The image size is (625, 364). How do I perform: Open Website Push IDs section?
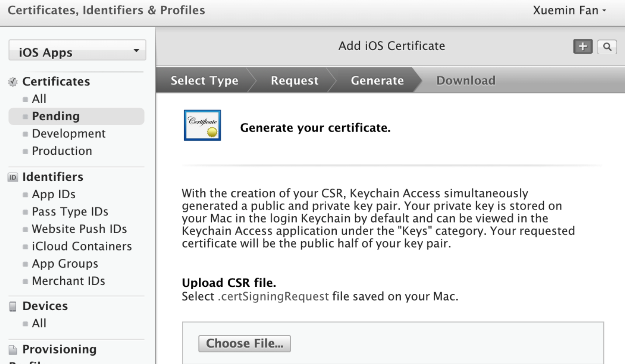(79, 229)
